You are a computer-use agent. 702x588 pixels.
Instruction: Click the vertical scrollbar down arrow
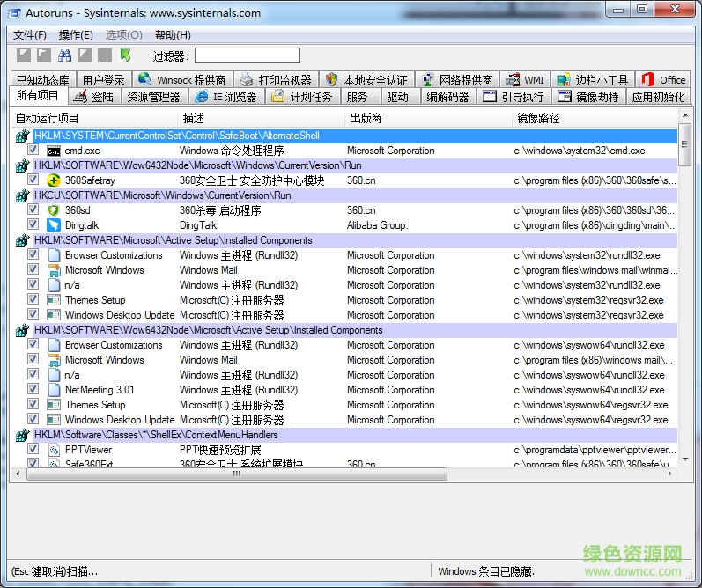(x=685, y=459)
